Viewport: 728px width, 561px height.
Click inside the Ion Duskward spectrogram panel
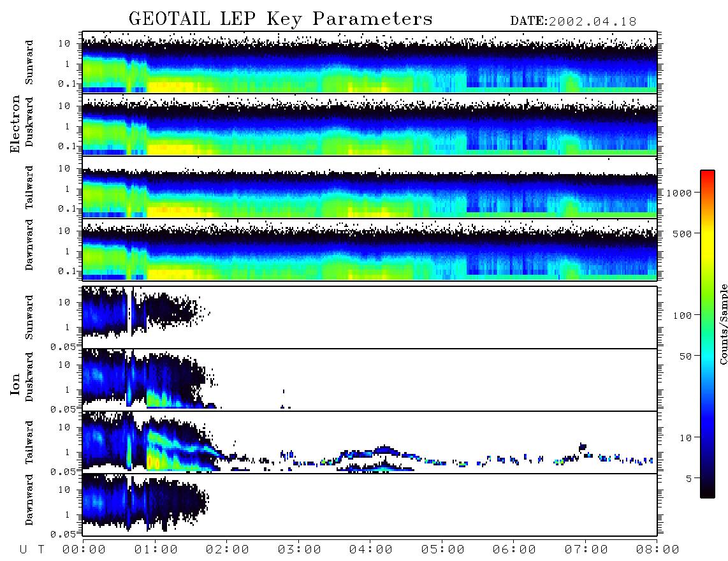coord(370,380)
